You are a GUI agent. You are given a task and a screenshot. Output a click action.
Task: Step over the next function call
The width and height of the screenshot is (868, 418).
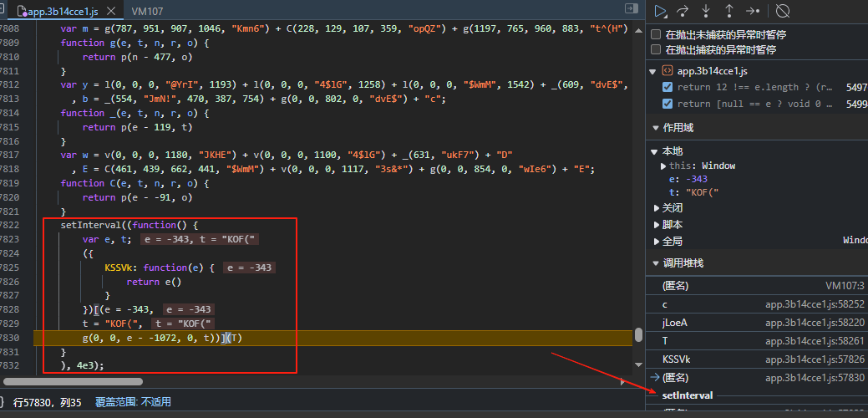coord(683,11)
